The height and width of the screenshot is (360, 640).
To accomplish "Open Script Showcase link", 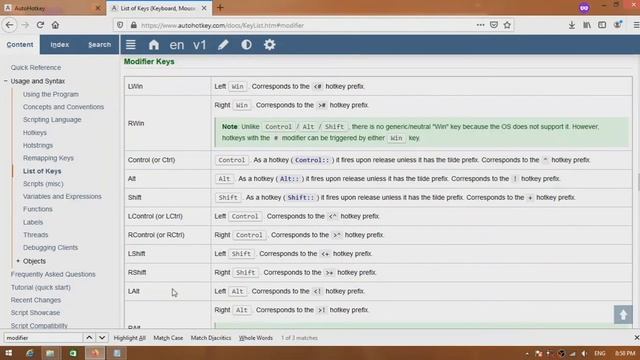I will tap(35, 313).
